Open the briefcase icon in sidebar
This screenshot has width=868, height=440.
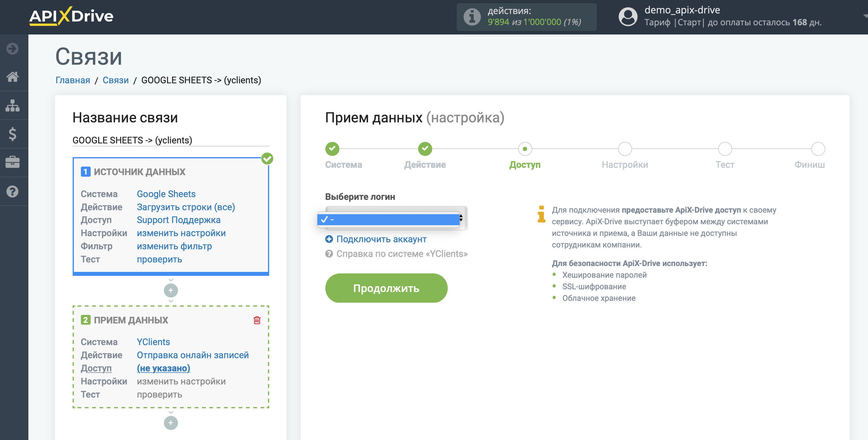(x=13, y=162)
